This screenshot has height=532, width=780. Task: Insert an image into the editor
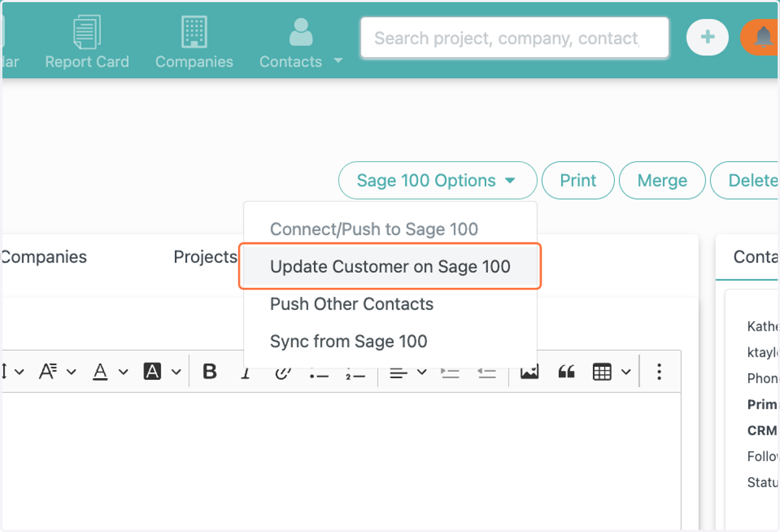(530, 372)
